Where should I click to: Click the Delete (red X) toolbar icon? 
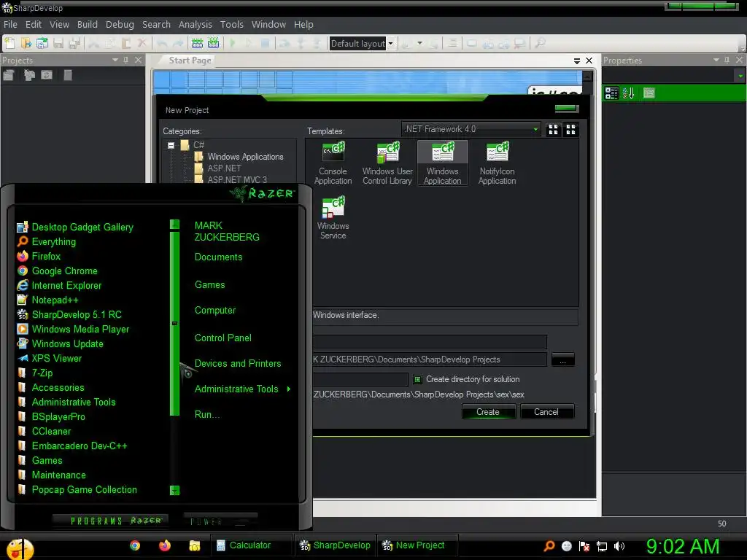(142, 43)
